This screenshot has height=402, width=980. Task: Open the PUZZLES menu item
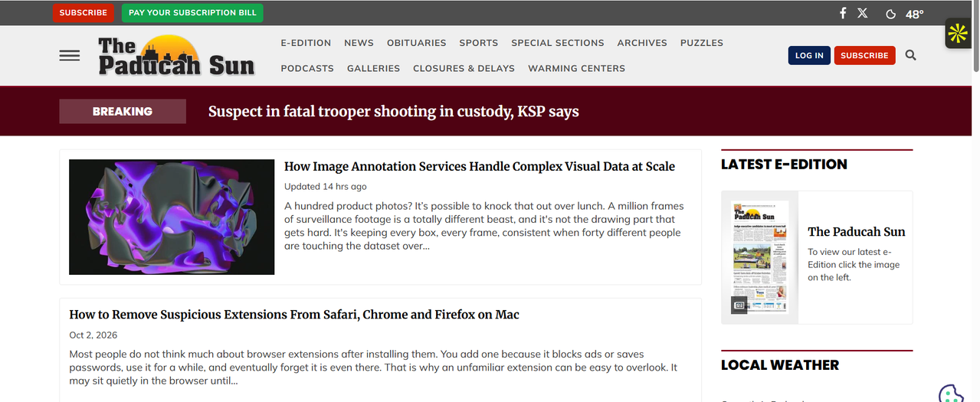tap(702, 43)
